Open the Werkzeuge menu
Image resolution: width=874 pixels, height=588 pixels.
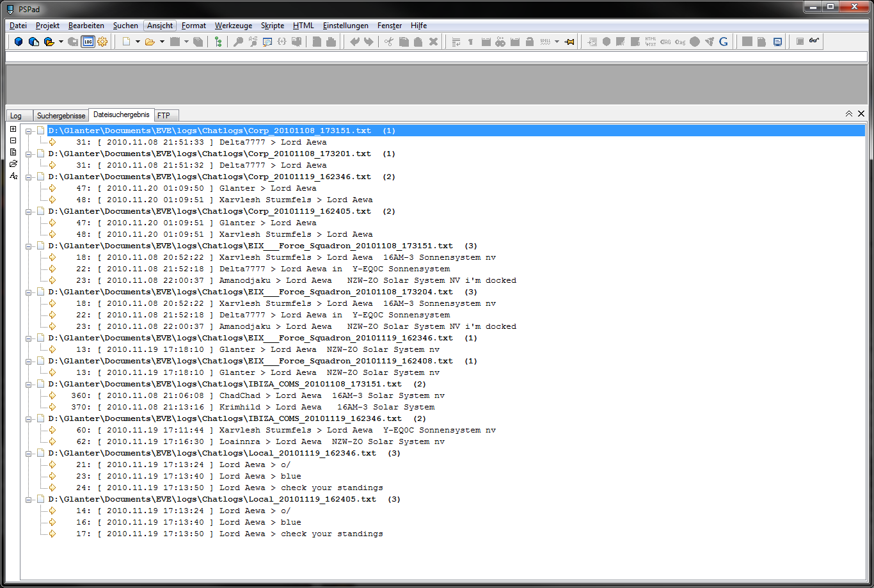pyautogui.click(x=233, y=26)
